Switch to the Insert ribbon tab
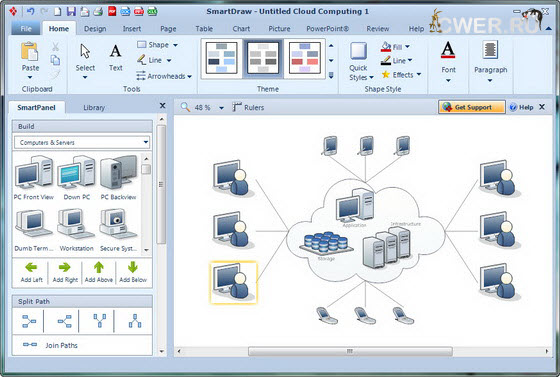Image resolution: width=560 pixels, height=377 pixels. point(132,29)
